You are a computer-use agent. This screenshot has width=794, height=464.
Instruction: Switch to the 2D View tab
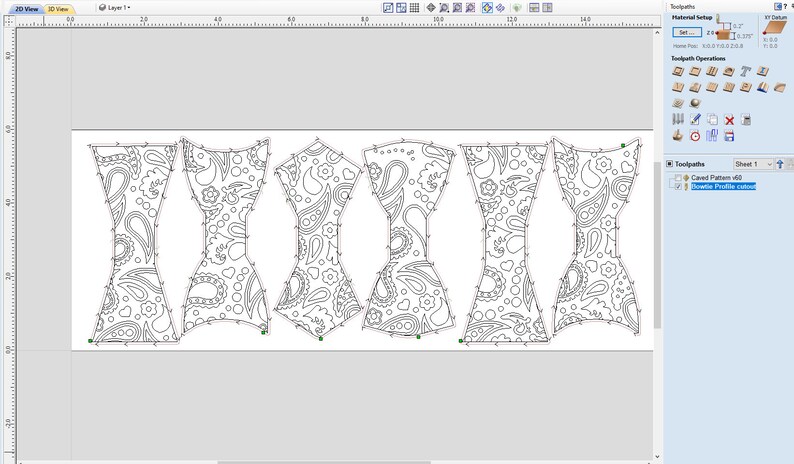tap(26, 9)
